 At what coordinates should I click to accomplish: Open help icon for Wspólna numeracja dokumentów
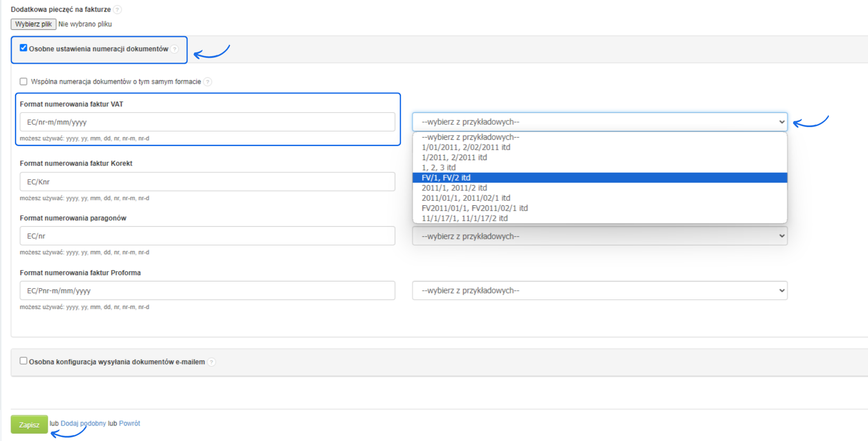pos(208,82)
